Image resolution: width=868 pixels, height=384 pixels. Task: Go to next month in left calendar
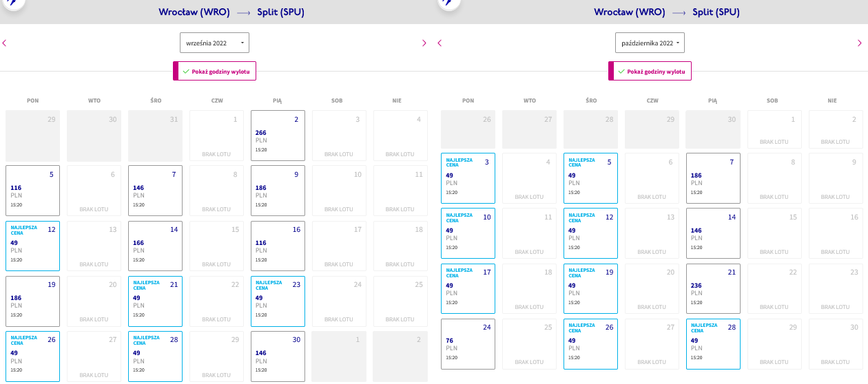[424, 43]
